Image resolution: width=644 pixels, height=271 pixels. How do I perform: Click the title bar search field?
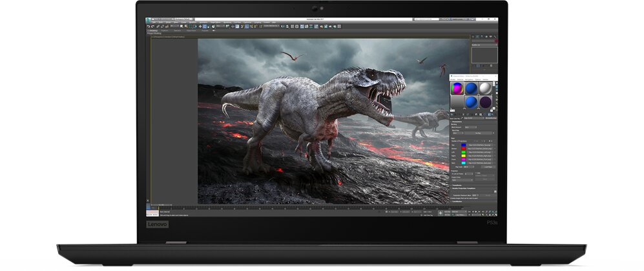[427, 19]
